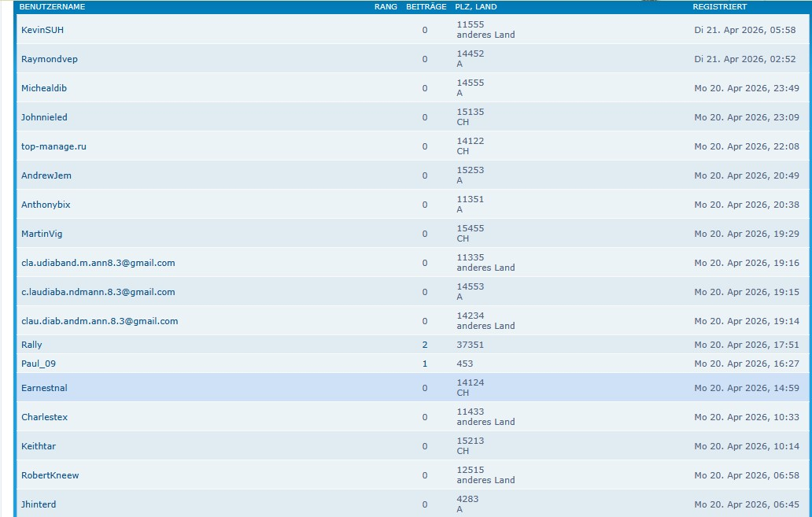The image size is (812, 517).
Task: Select the Anthonybix username link
Action: [46, 205]
